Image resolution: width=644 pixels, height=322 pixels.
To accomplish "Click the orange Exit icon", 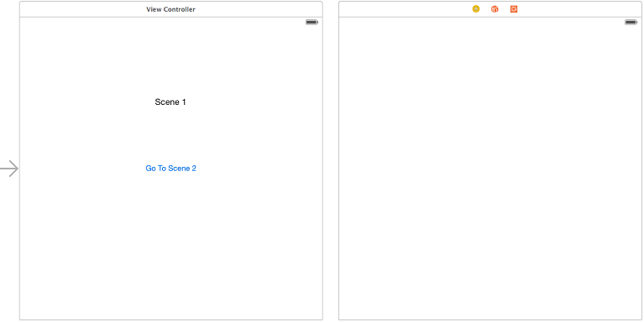I will coord(514,9).
